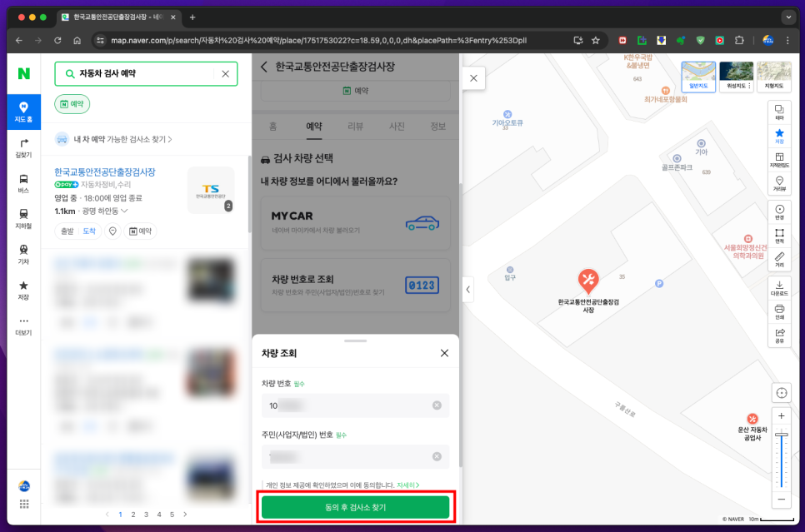Select the 버스 bus sidebar icon

pyautogui.click(x=23, y=183)
